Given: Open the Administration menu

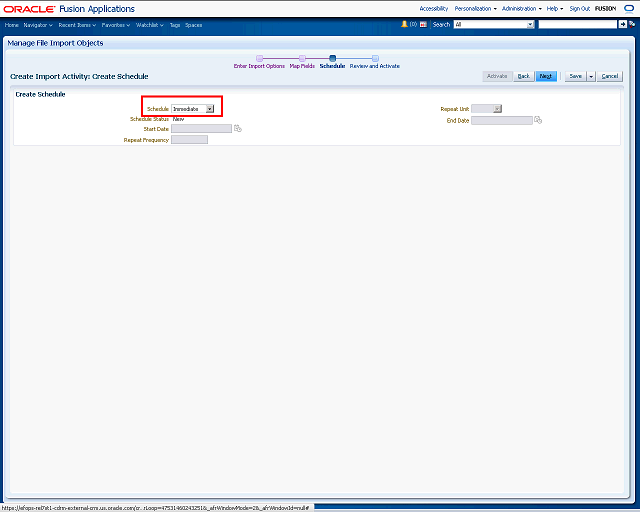Looking at the screenshot, I should point(521,8).
